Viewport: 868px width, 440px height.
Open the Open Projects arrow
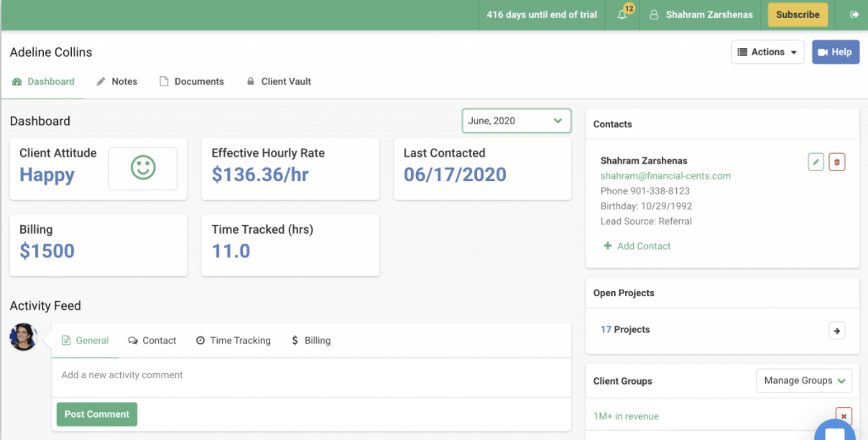(836, 331)
